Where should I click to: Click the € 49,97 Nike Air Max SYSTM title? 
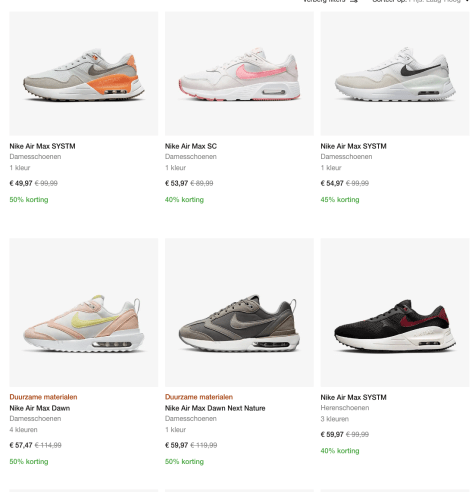click(x=42, y=146)
